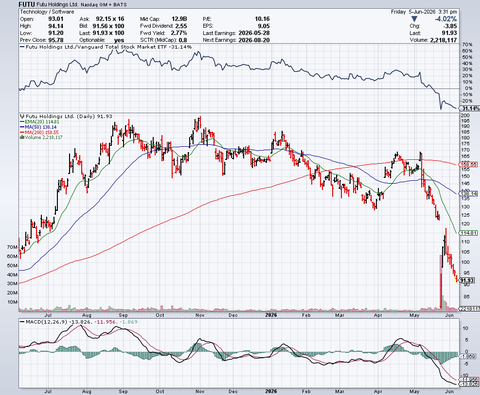Click the down triangle beside -4.02%
480x395 pixels.
tap(414, 19)
